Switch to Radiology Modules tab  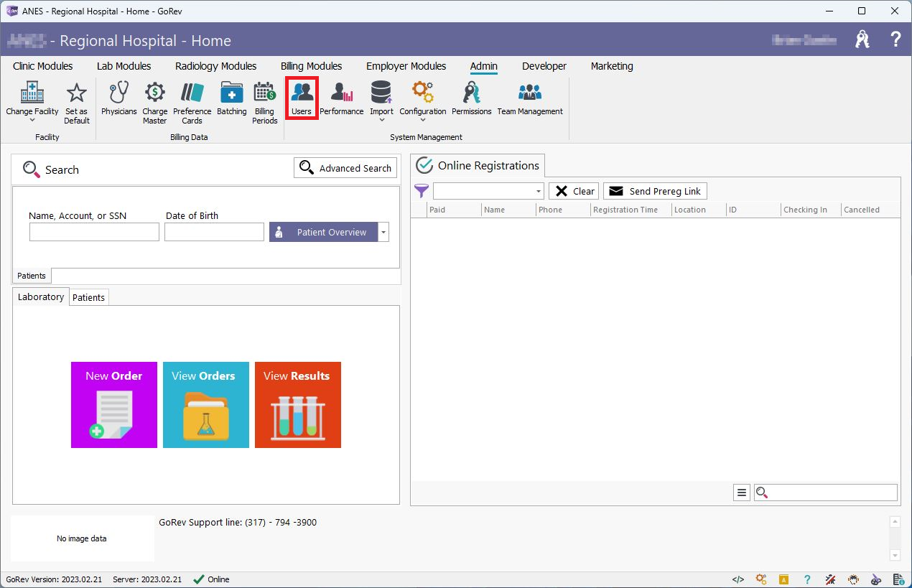[216, 66]
